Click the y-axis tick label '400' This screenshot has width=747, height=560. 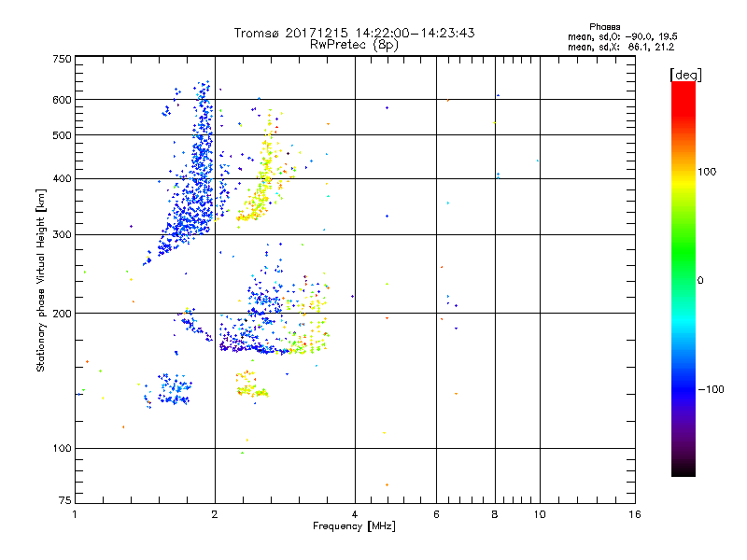(62, 179)
